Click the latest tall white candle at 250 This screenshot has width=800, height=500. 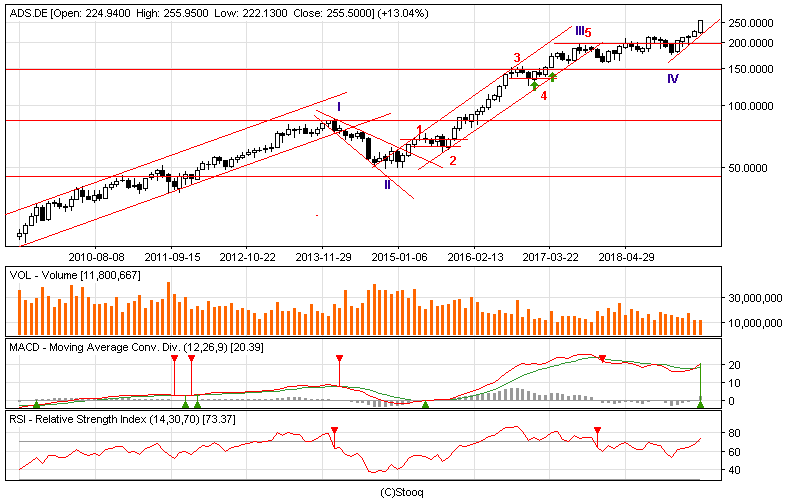coord(701,27)
